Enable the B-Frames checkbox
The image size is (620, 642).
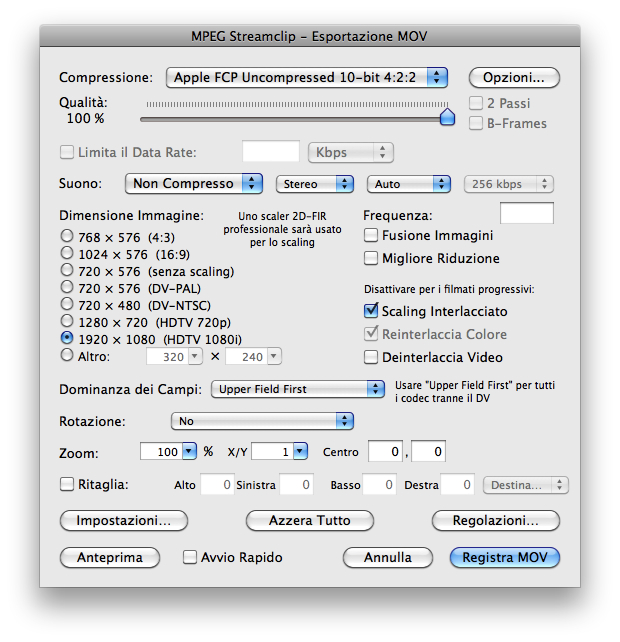(x=475, y=123)
